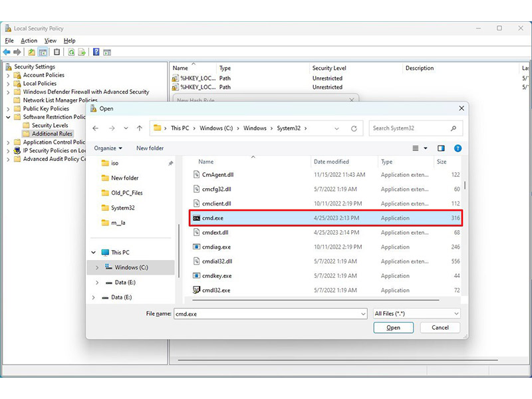Open the Organize dropdown menu

[x=108, y=148]
